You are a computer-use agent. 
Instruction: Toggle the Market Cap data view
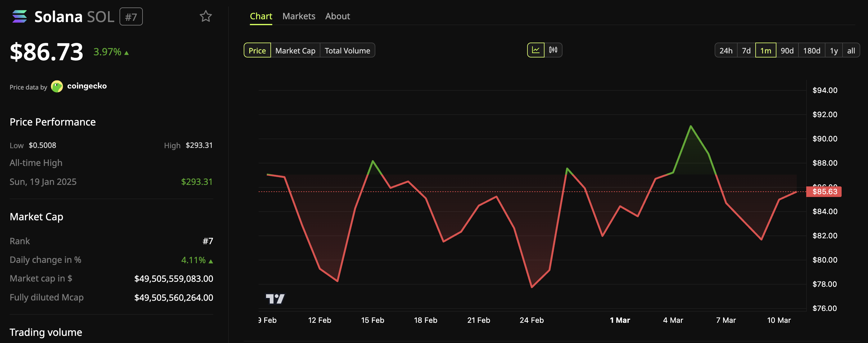coord(295,50)
